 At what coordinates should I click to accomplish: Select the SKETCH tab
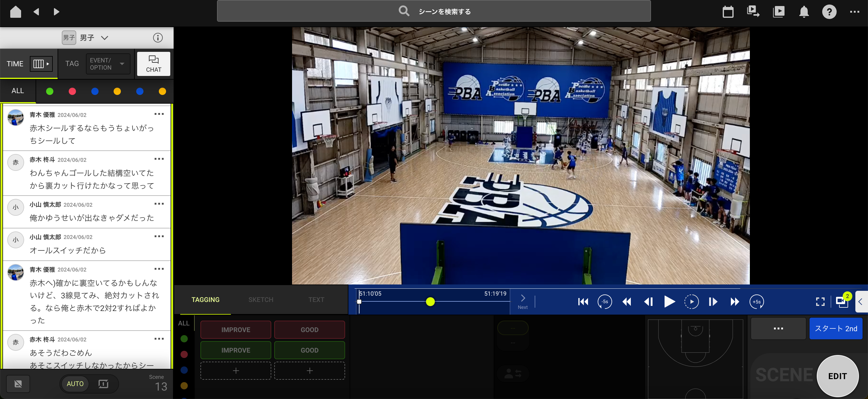(260, 299)
